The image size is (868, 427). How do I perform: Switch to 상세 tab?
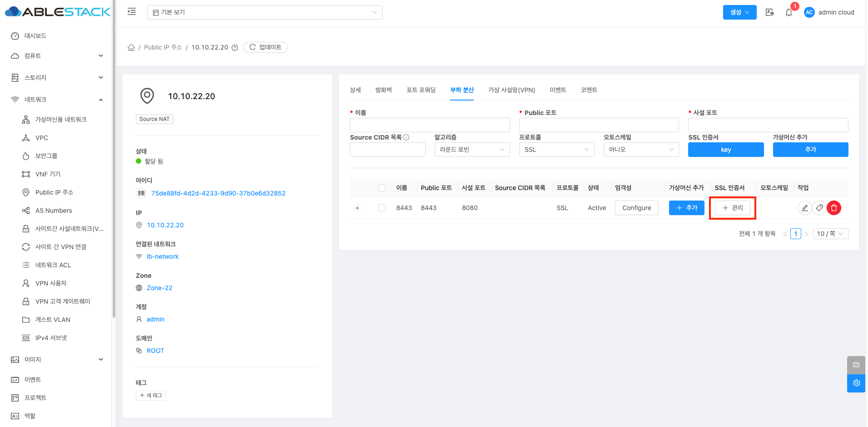[355, 90]
